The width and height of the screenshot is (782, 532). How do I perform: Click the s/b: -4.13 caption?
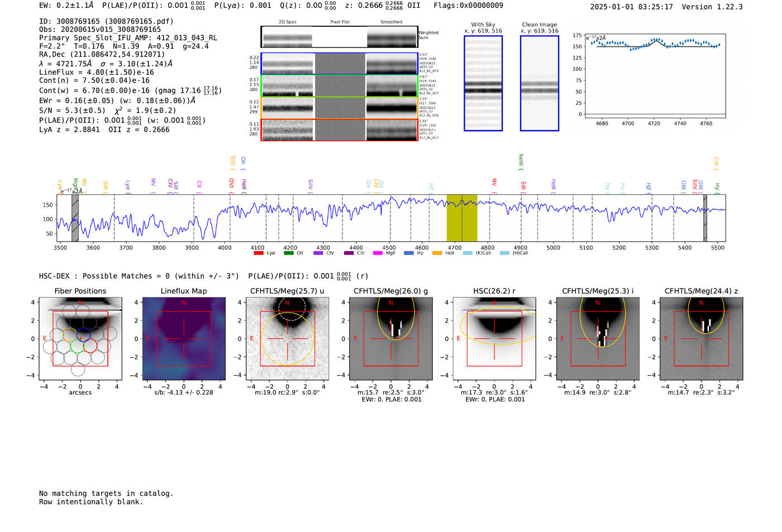[x=184, y=392]
